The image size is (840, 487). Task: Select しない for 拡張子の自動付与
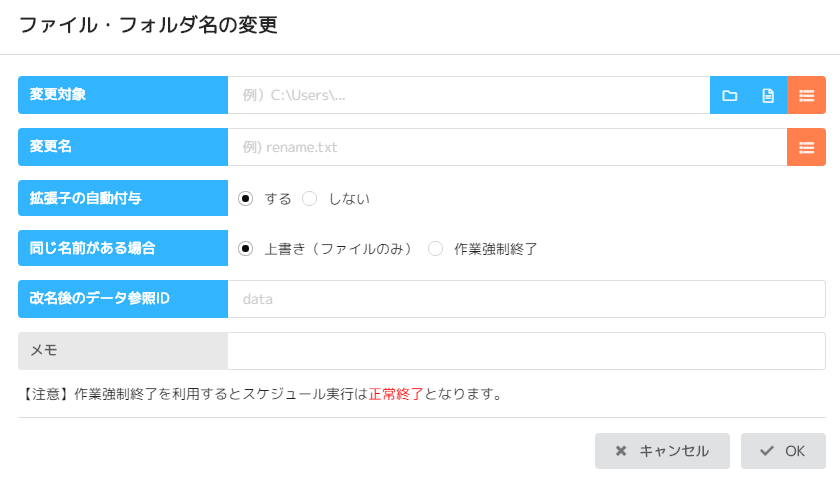click(x=310, y=198)
